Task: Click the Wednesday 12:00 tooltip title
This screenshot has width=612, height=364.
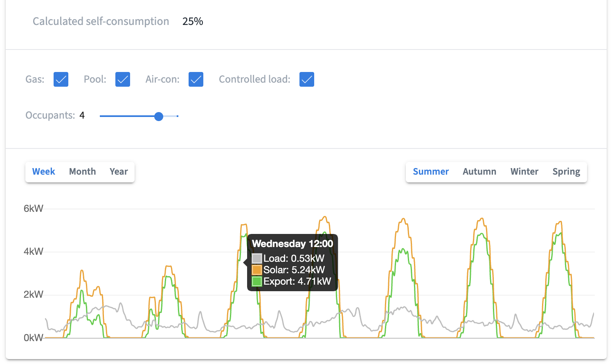Action: pyautogui.click(x=292, y=244)
